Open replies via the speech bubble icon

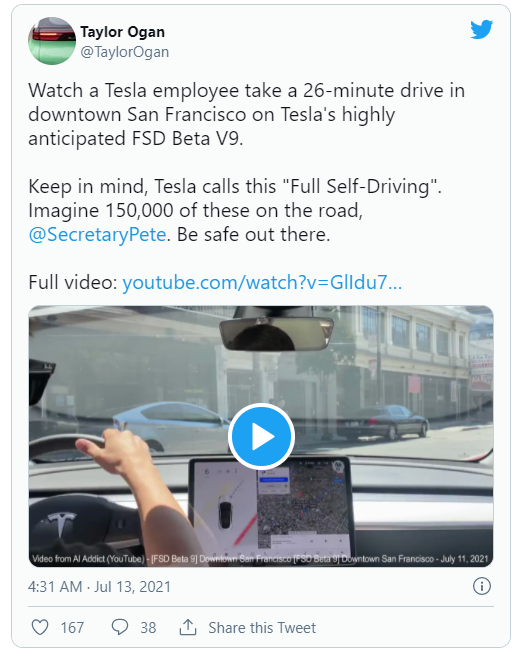click(x=120, y=628)
